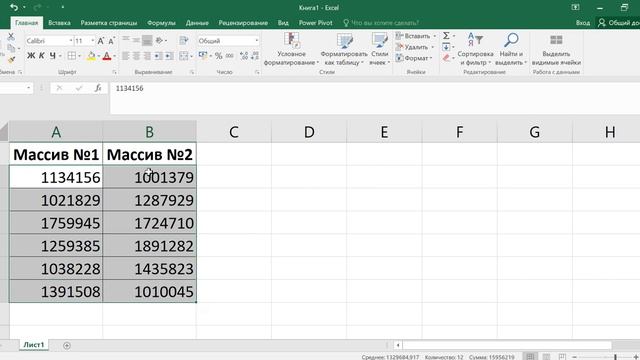
Task: Click the Fill down arrow icon
Action: tap(447, 47)
